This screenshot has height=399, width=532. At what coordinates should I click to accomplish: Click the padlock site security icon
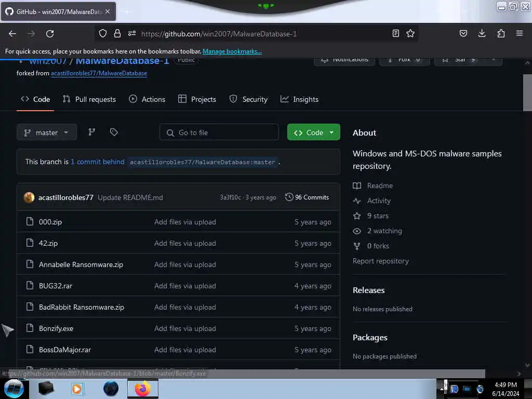pos(117,33)
